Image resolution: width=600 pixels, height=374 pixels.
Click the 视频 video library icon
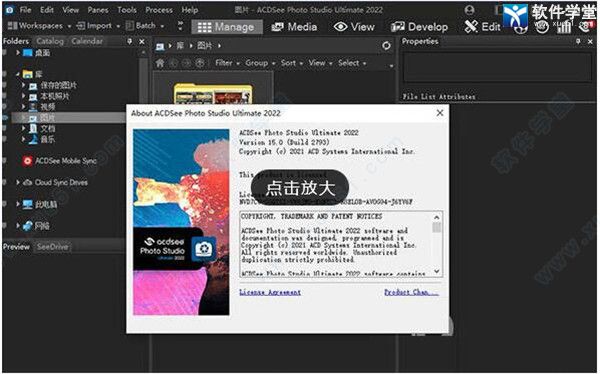[x=34, y=107]
